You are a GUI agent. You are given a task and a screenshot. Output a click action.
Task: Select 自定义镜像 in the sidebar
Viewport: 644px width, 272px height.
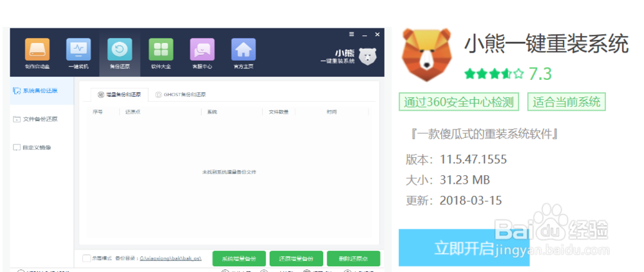[x=32, y=147]
